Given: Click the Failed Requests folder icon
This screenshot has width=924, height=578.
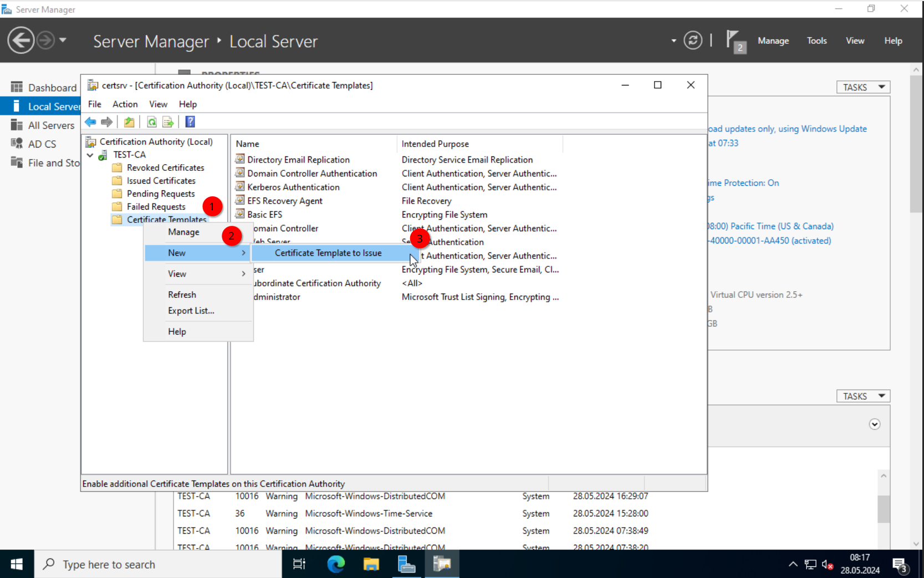Looking at the screenshot, I should coord(117,207).
